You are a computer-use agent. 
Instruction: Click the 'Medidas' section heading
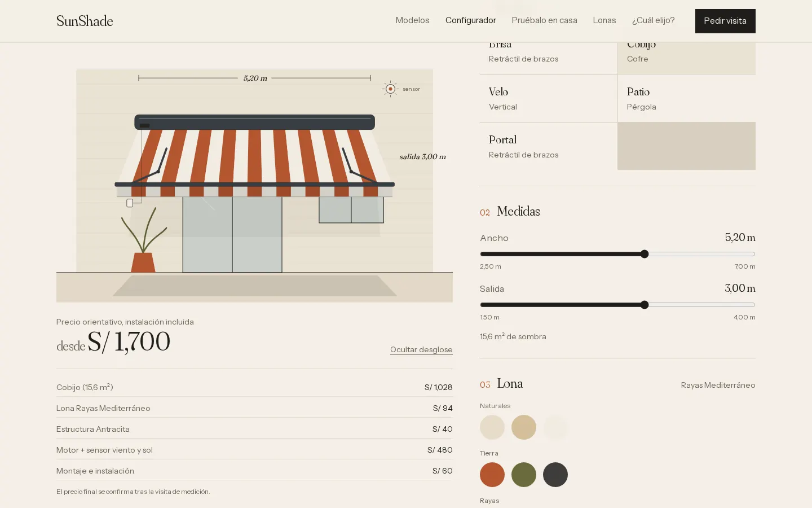tap(518, 211)
